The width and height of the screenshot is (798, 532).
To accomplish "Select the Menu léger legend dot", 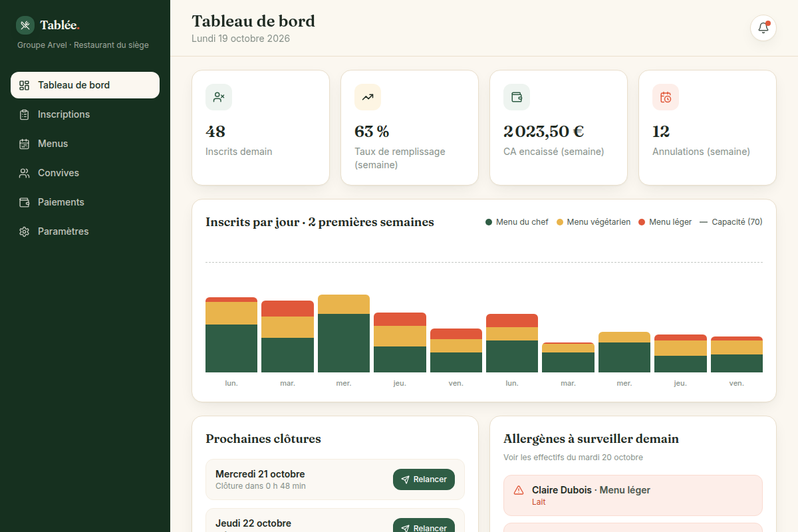I will (x=642, y=222).
